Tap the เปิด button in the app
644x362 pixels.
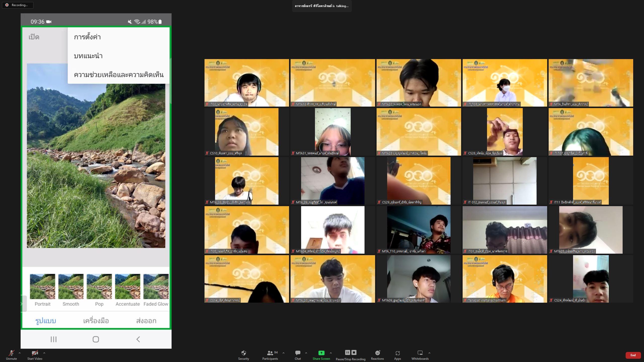(34, 37)
